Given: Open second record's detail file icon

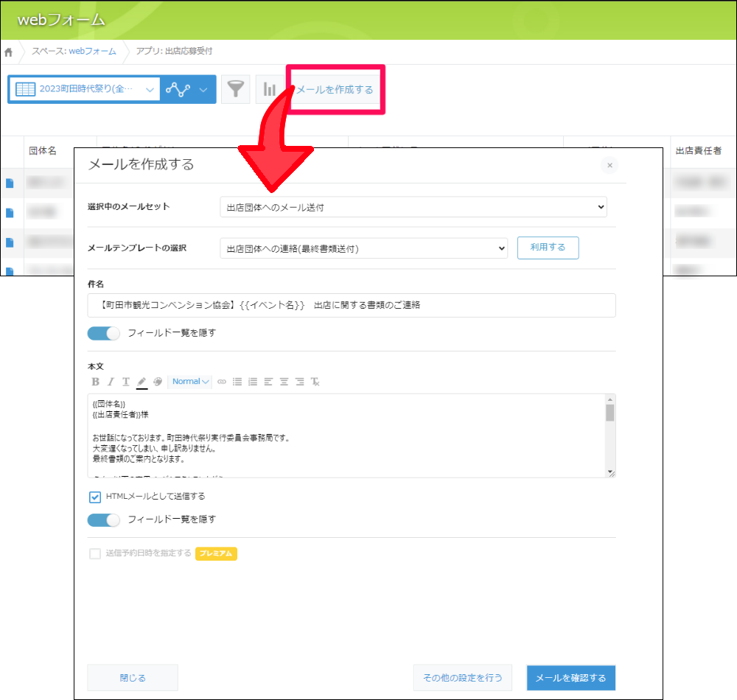Looking at the screenshot, I should click(10, 213).
